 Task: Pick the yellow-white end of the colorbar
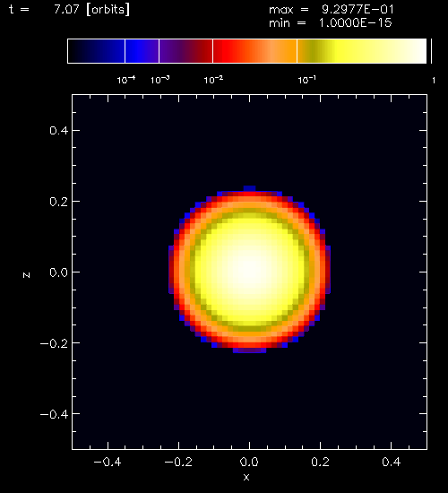(362, 51)
